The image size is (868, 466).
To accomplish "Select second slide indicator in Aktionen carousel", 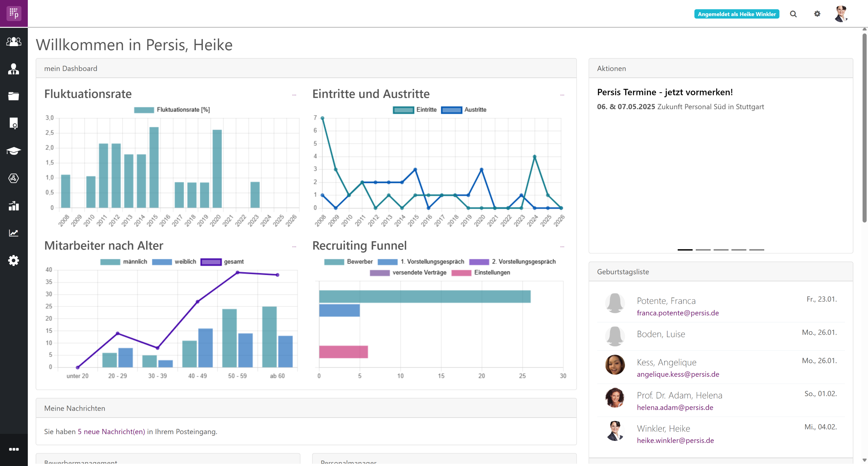I will (x=703, y=250).
